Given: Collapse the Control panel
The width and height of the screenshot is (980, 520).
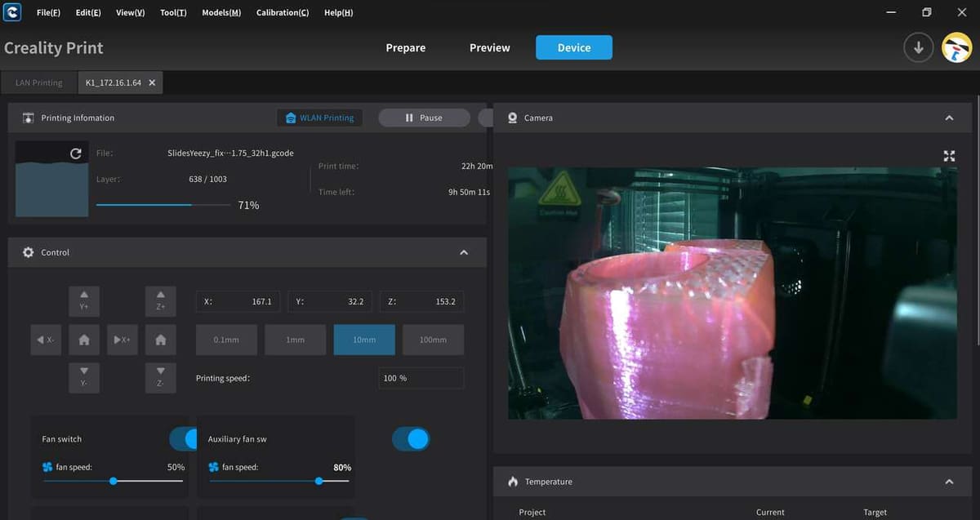Looking at the screenshot, I should tap(464, 253).
